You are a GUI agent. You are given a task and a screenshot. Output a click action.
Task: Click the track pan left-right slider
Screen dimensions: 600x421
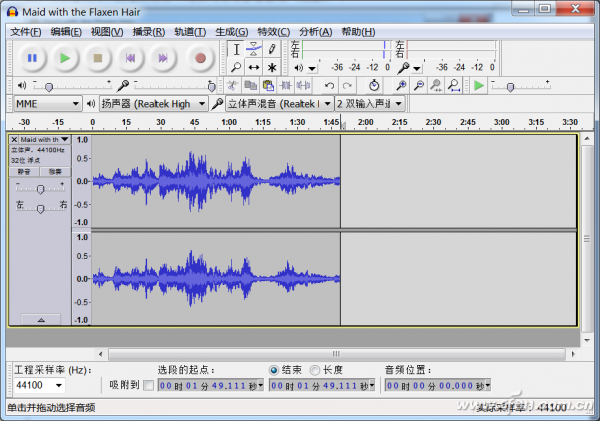click(x=40, y=208)
